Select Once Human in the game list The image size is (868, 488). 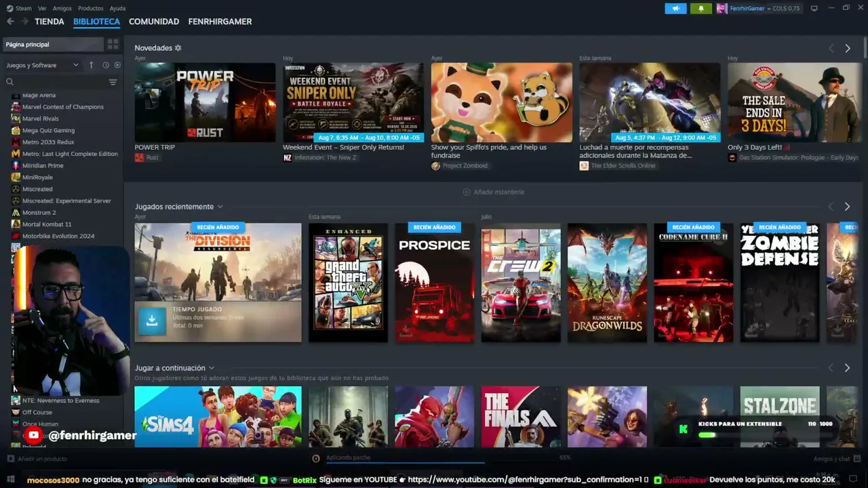tap(40, 424)
